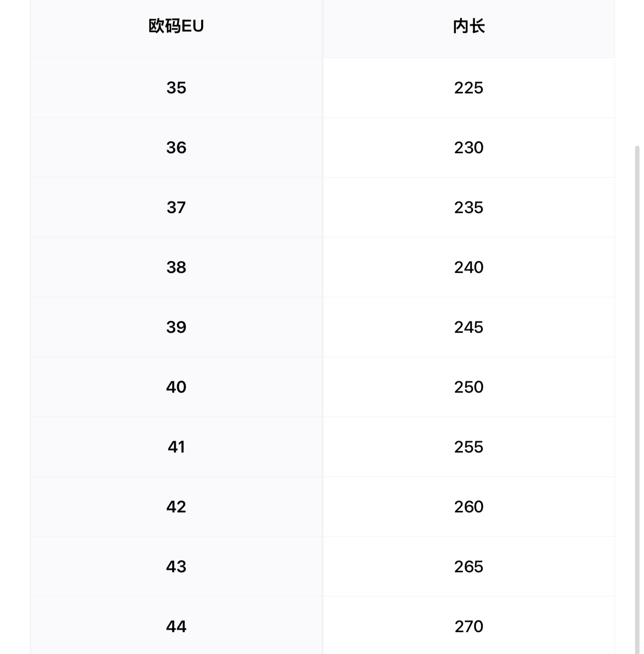Select EU size 37 cell

point(176,208)
